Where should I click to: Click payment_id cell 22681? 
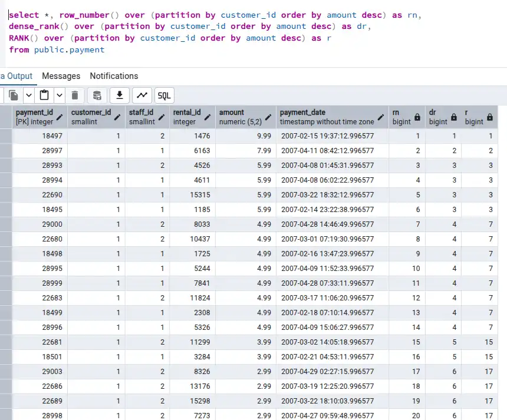click(39, 342)
